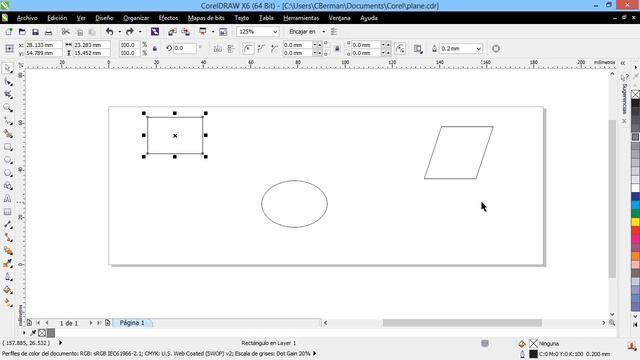
Task: Switch to the Página 1 tab
Action: tap(132, 323)
